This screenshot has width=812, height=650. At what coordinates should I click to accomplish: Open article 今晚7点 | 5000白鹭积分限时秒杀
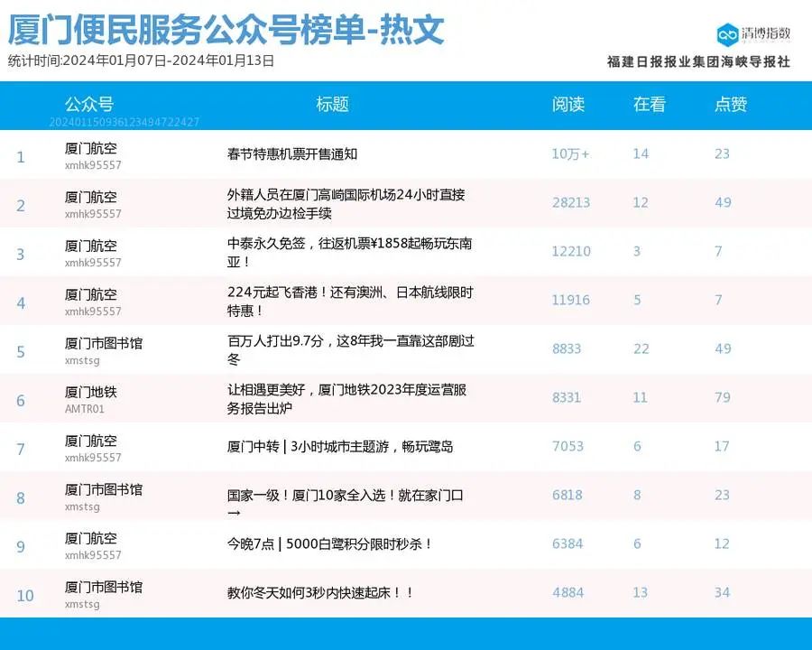coord(329,543)
